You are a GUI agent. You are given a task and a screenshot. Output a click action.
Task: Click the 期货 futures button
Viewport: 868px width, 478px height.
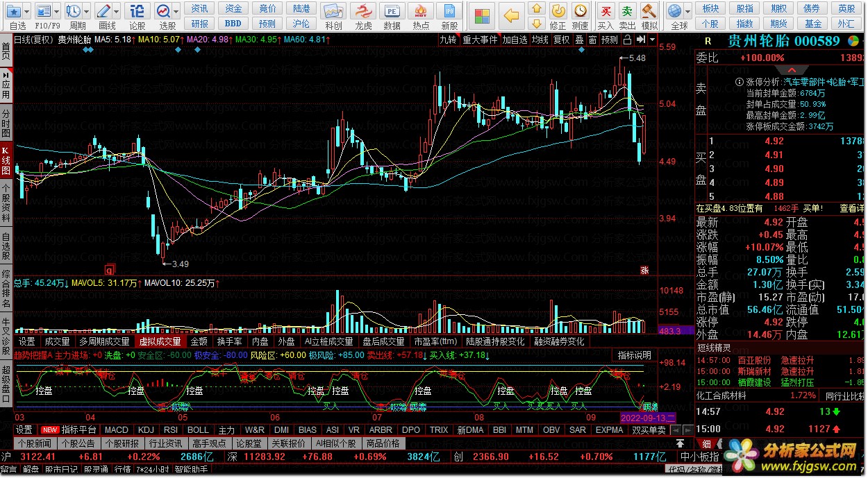pyautogui.click(x=779, y=24)
